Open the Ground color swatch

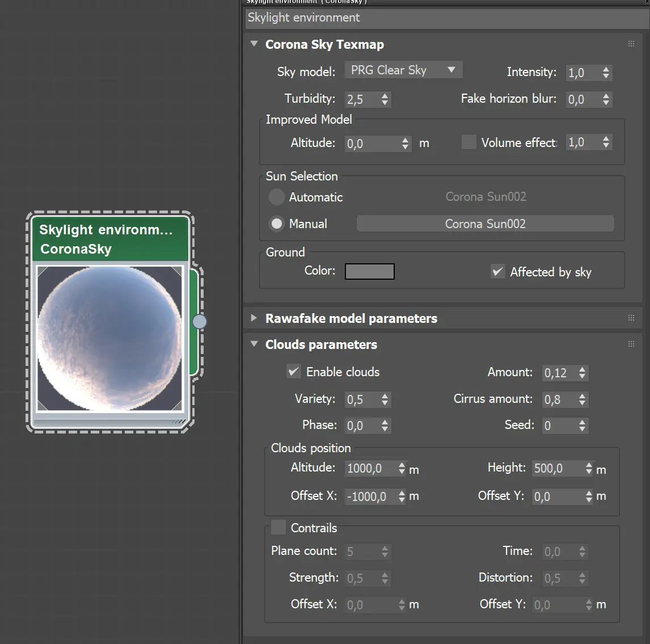[370, 271]
